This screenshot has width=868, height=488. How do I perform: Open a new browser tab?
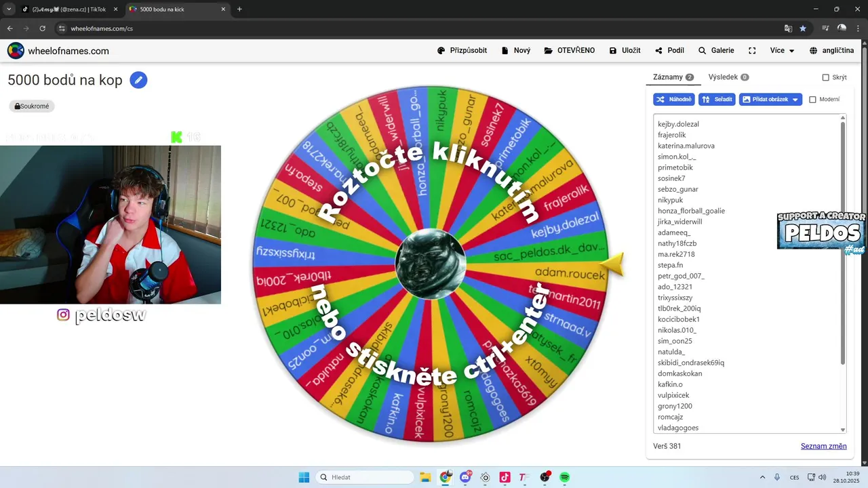pyautogui.click(x=239, y=9)
